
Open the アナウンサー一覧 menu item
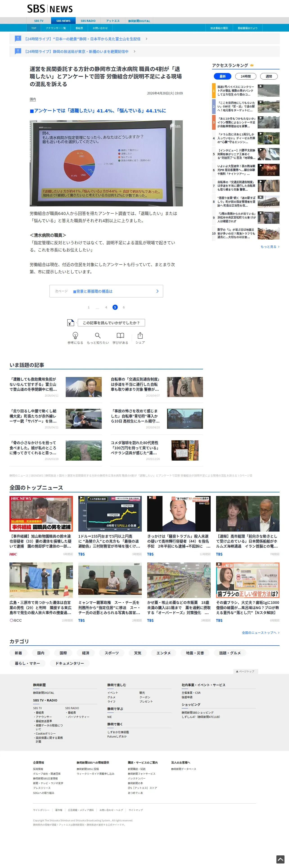click(x=56, y=28)
